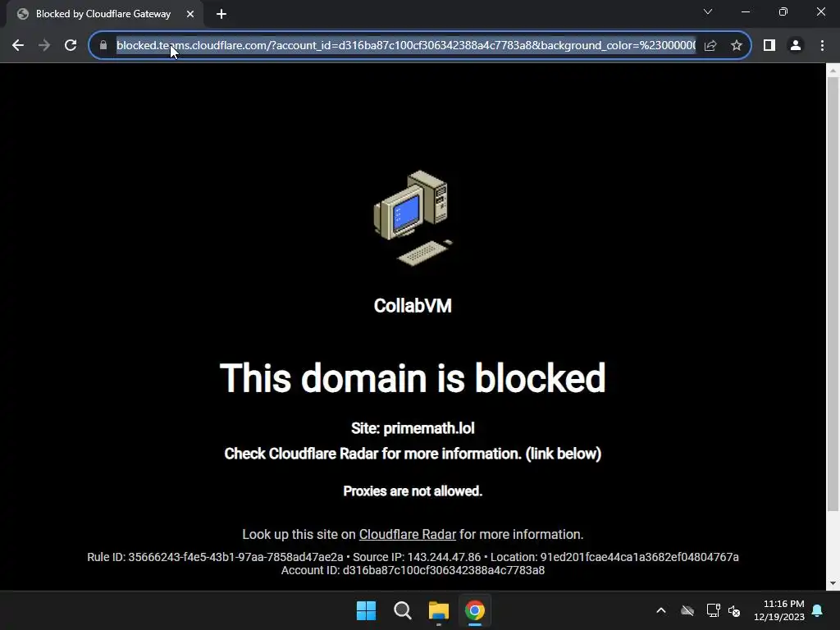The width and height of the screenshot is (840, 630).
Task: Share this page via the share icon
Action: coord(710,46)
